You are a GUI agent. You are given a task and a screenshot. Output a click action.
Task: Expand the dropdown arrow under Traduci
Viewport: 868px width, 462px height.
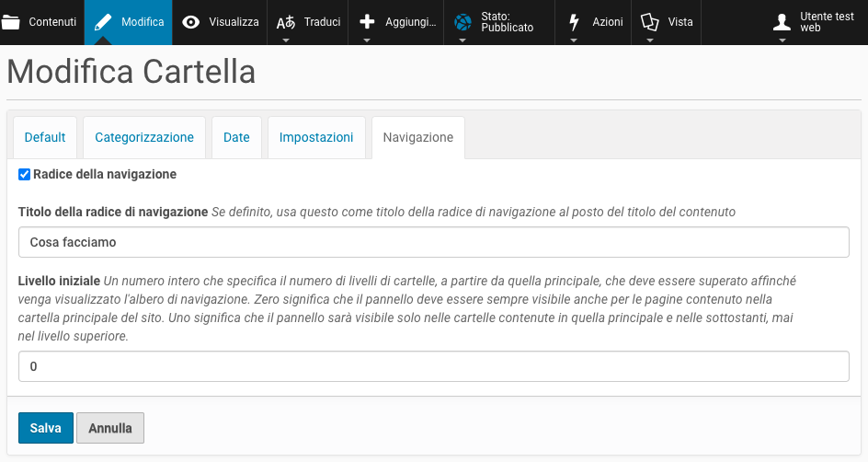[x=286, y=40]
